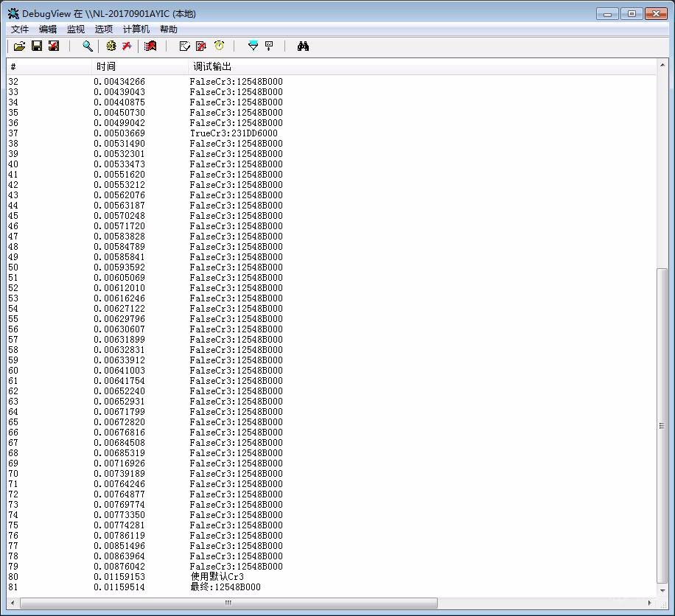Viewport: 675px width, 616px height.
Task: Open the 帮助 menu
Action: point(169,29)
